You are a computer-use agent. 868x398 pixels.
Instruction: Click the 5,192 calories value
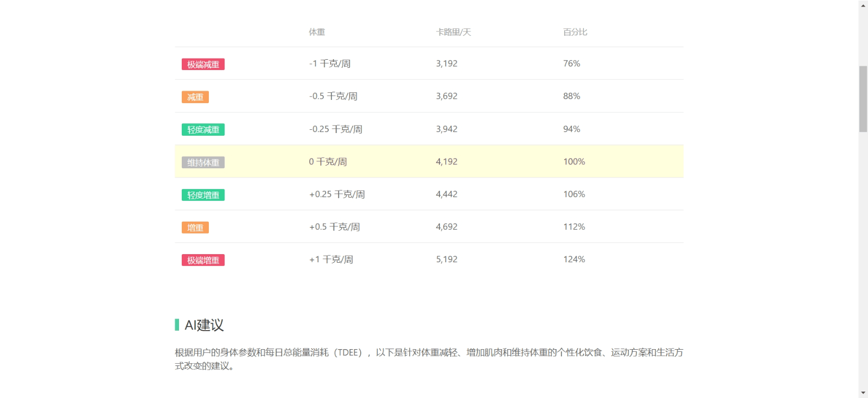(446, 260)
